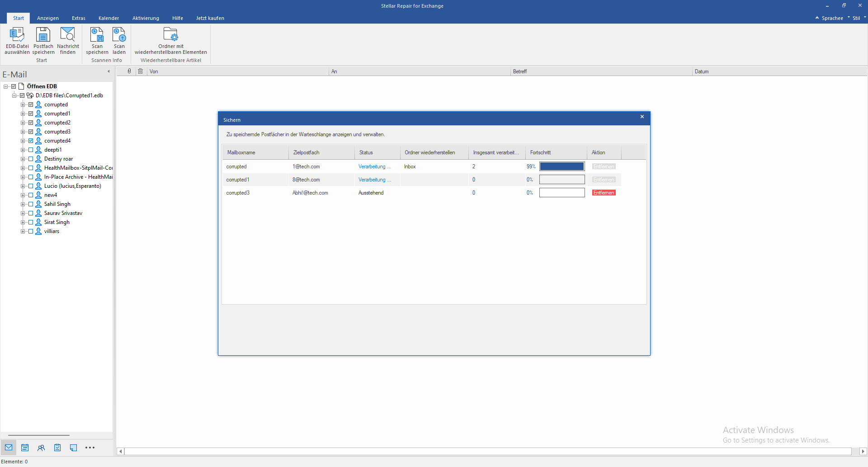The width and height of the screenshot is (868, 467).
Task: Click the 1@tech.com target mailbox cell
Action: coord(321,167)
